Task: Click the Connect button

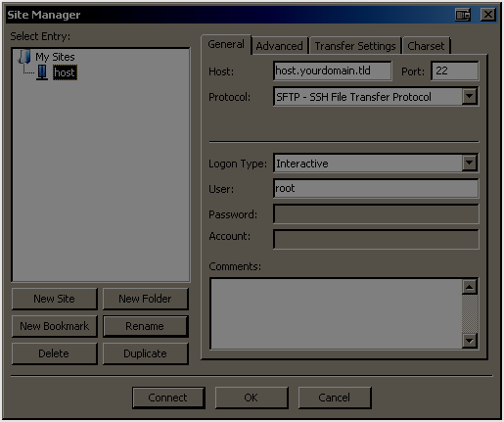Action: tap(168, 398)
